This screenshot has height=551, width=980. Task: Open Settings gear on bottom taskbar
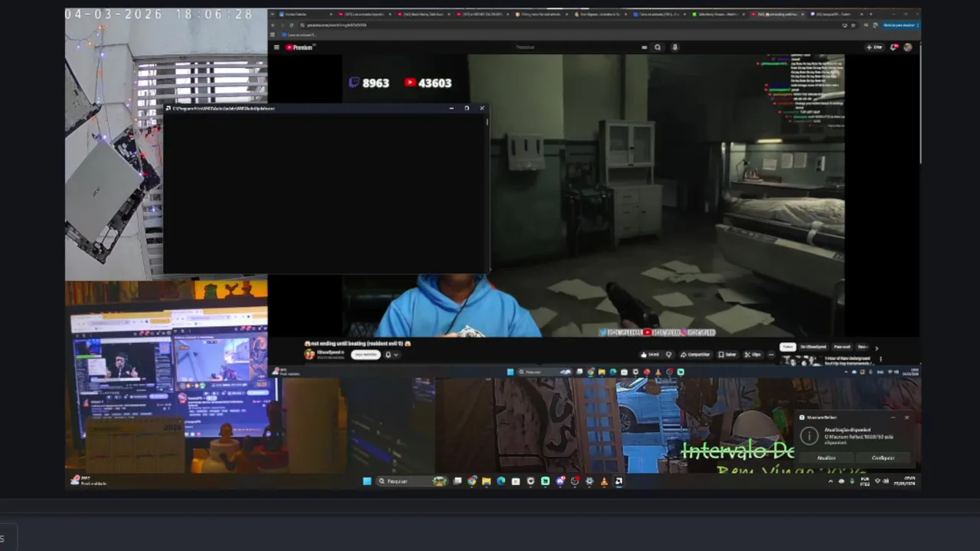(x=590, y=481)
